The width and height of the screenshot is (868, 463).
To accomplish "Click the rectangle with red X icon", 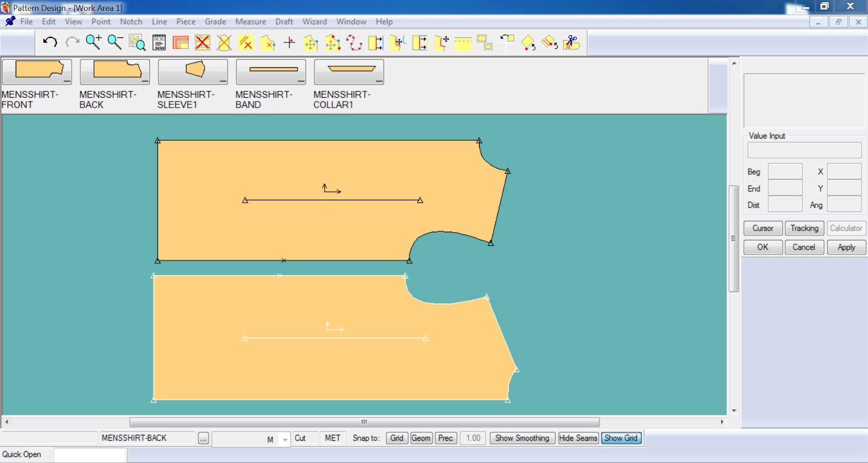I will pyautogui.click(x=202, y=42).
